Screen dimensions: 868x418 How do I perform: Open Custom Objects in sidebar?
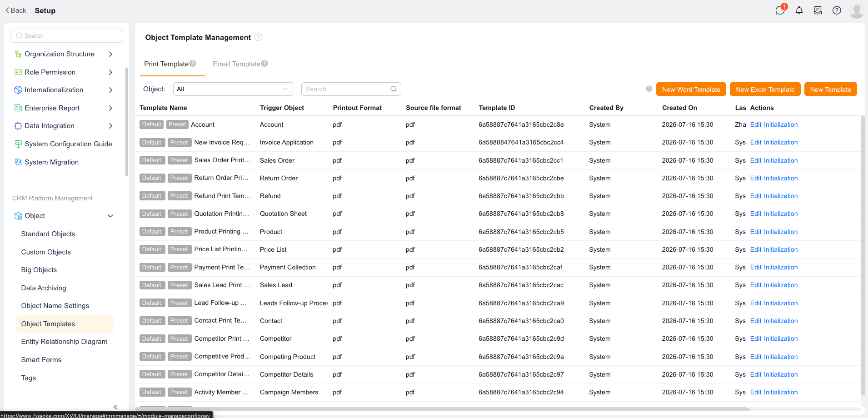pyautogui.click(x=46, y=252)
